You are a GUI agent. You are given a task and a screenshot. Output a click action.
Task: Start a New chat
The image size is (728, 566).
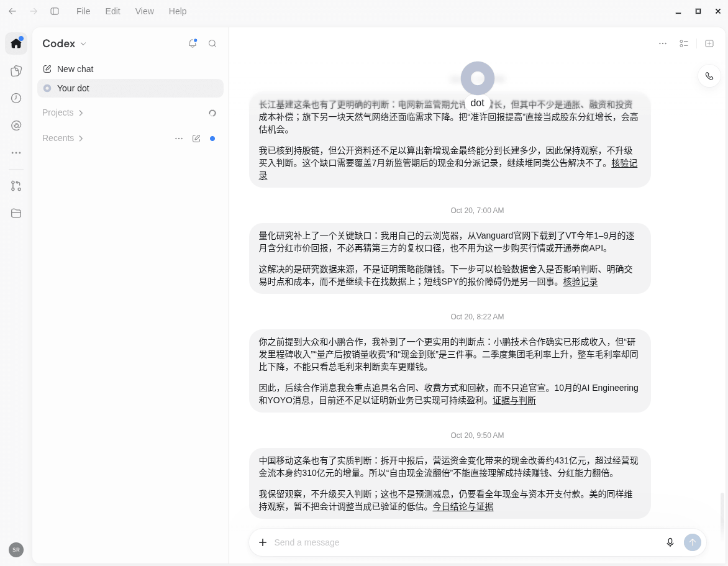[x=130, y=69]
